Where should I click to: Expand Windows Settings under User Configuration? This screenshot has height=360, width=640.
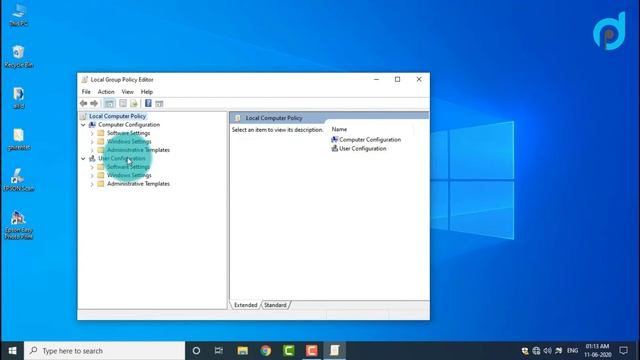point(92,176)
